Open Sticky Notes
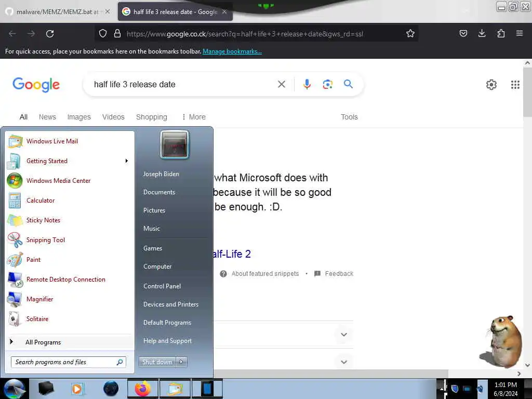Viewport: 532px width, 399px height. pyautogui.click(x=70, y=220)
